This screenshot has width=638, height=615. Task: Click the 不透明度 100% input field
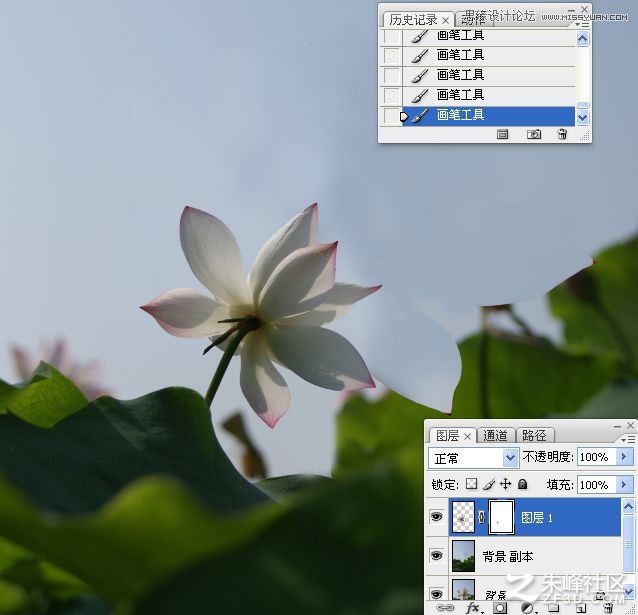click(597, 457)
